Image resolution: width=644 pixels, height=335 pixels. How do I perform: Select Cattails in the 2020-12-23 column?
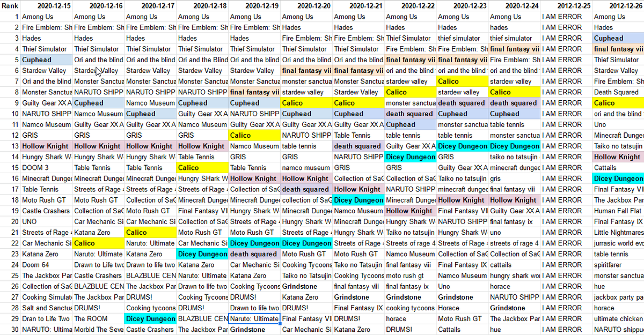coord(463,329)
